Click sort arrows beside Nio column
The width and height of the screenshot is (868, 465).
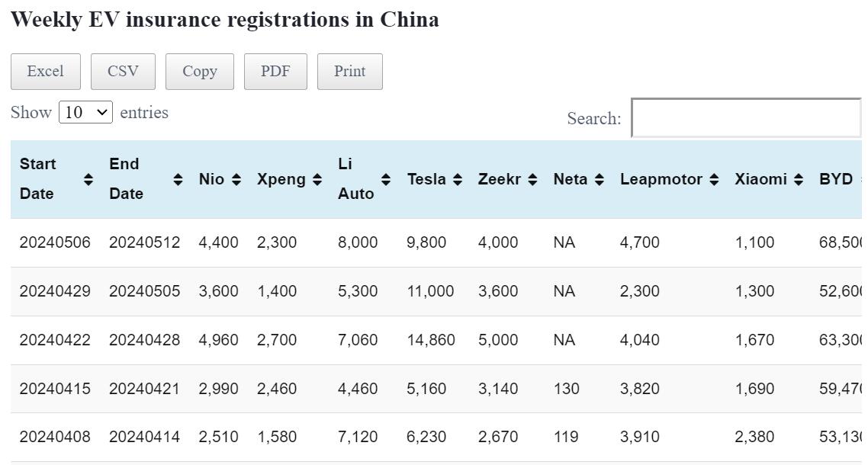click(236, 179)
